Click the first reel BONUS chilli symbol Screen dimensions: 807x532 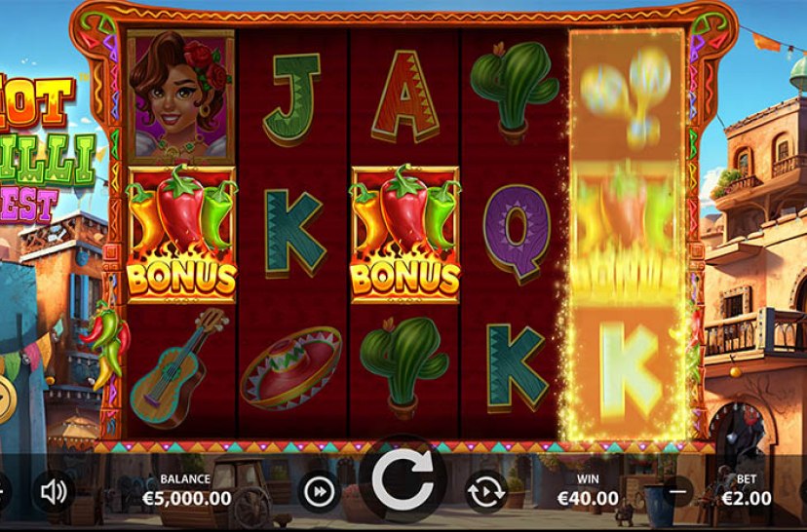pyautogui.click(x=181, y=234)
